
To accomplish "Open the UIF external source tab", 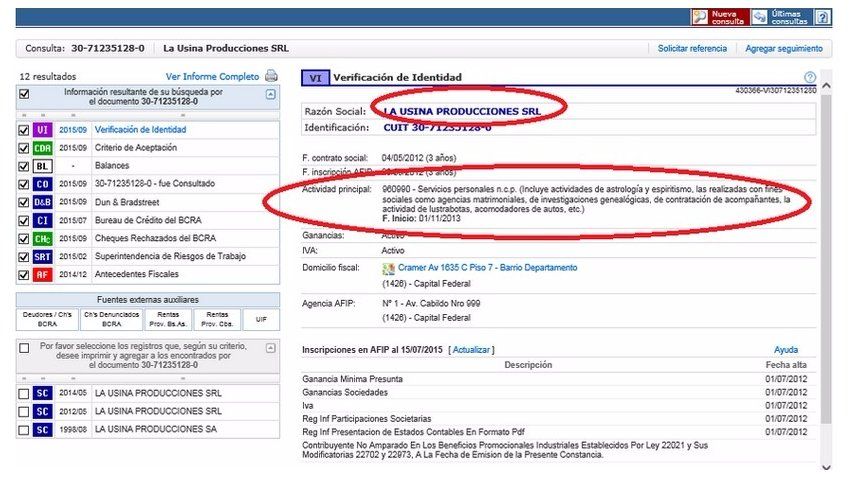I will [261, 319].
